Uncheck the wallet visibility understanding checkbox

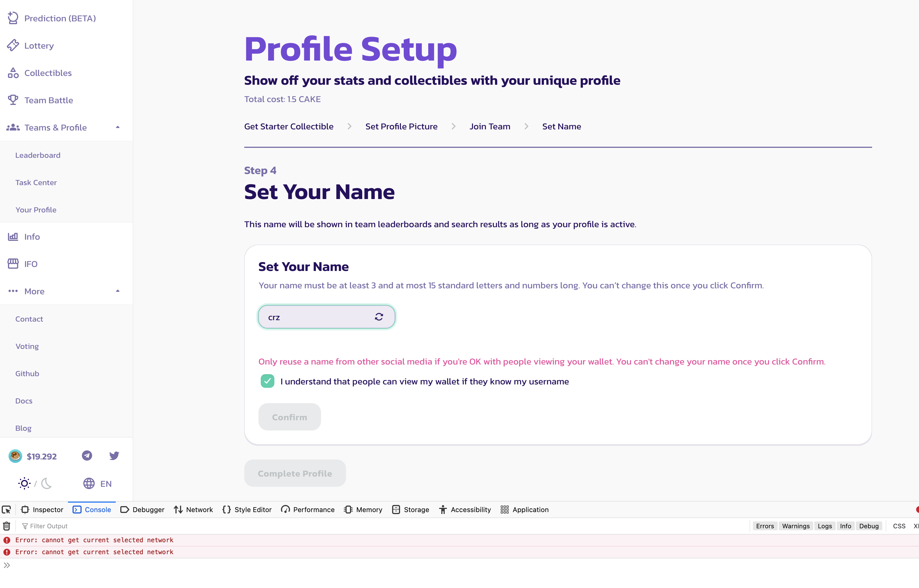(x=267, y=381)
